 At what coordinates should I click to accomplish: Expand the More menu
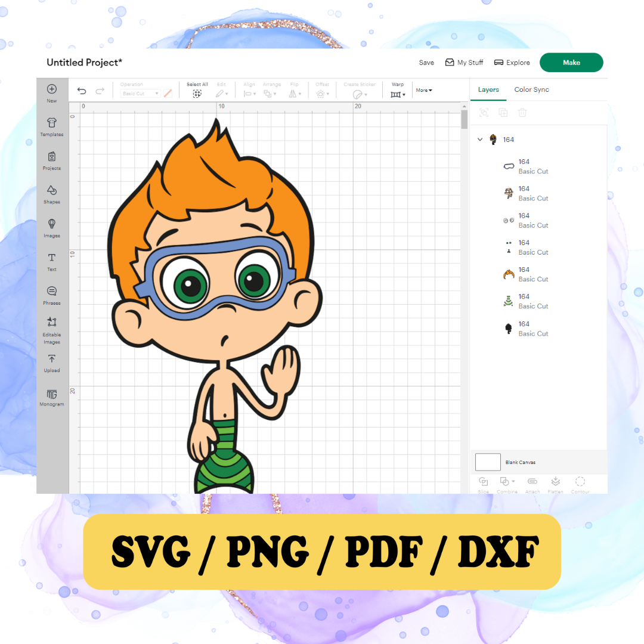point(424,91)
